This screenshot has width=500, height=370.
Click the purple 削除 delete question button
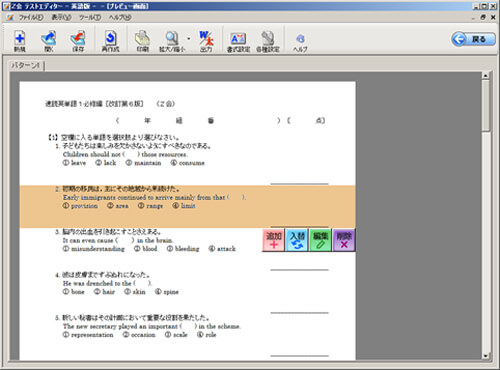344,240
